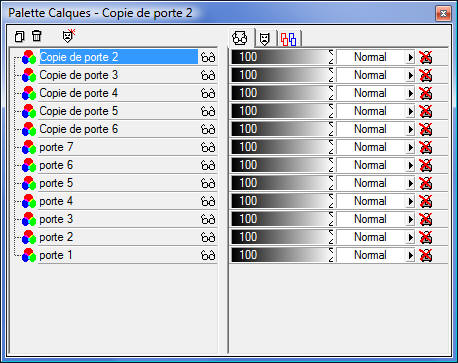458x363 pixels.
Task: Click transparency lock icon for porte 5
Action: point(426,183)
